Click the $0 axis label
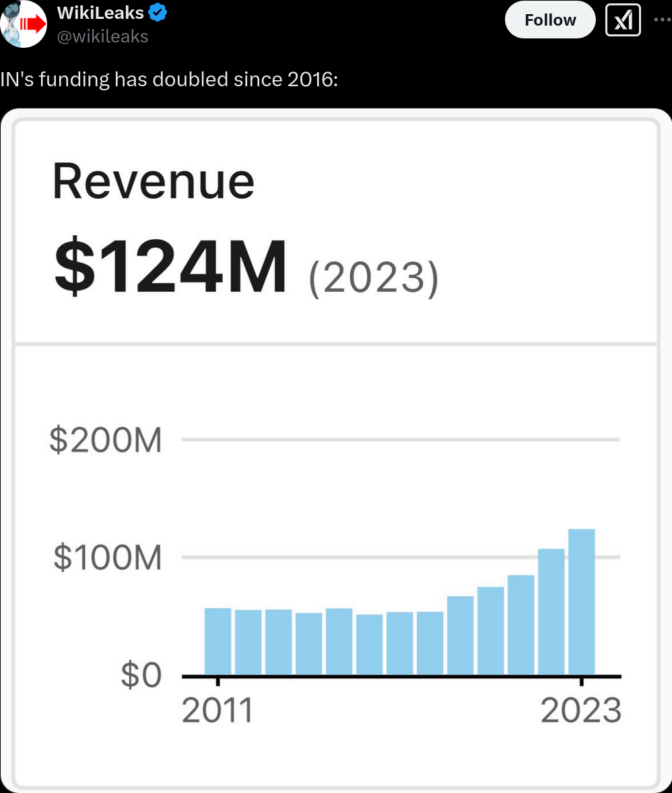This screenshot has height=793, width=672. click(141, 675)
